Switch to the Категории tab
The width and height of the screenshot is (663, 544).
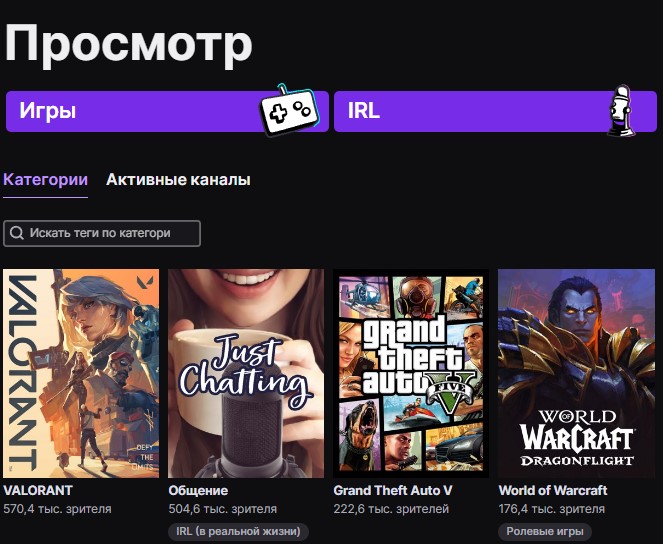[x=46, y=180]
